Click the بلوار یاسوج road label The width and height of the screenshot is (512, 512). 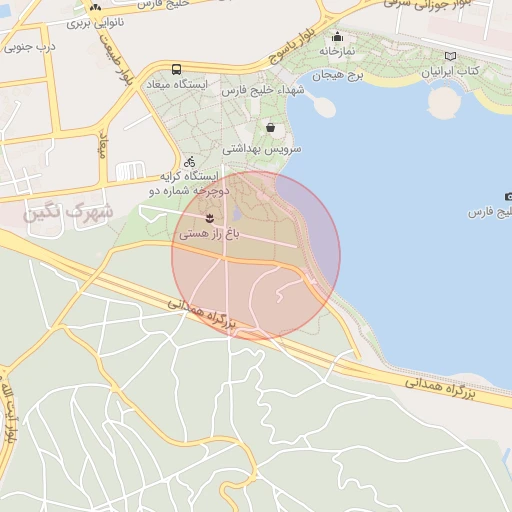292,46
